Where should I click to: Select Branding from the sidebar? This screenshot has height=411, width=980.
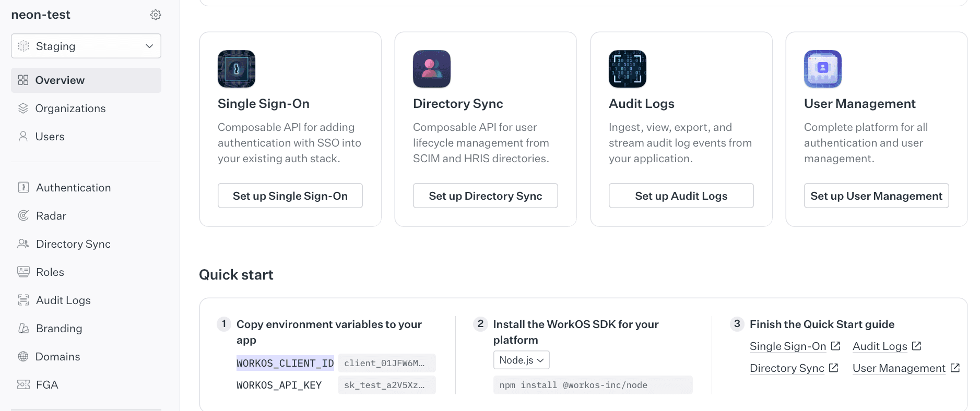tap(59, 329)
